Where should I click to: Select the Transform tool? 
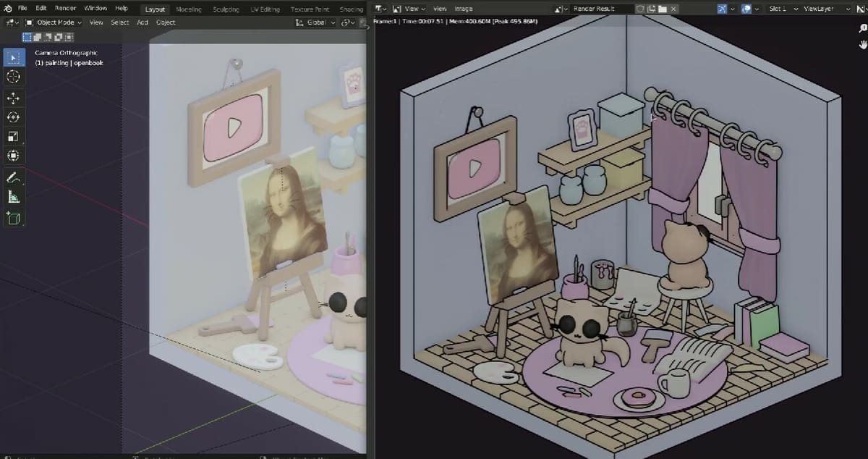tap(13, 156)
